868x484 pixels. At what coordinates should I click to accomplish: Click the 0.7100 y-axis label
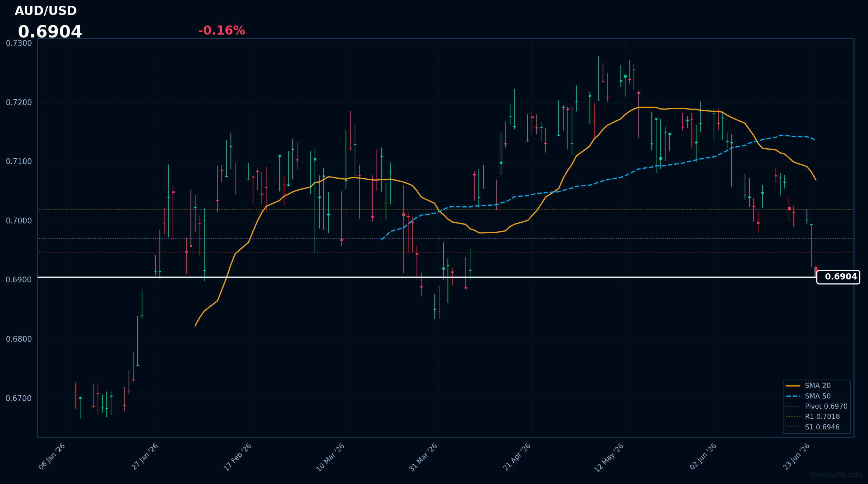tap(19, 162)
